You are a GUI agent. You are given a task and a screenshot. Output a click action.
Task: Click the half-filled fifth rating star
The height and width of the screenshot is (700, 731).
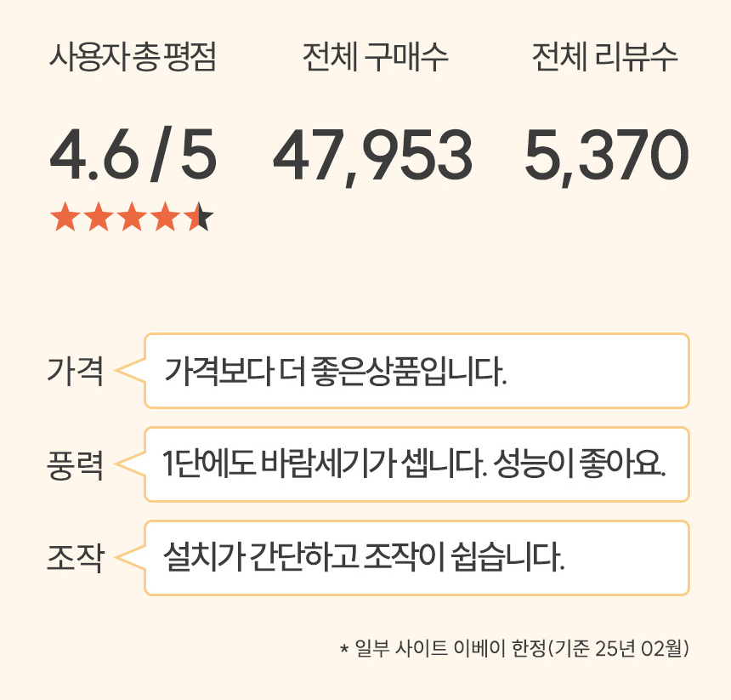(200, 217)
